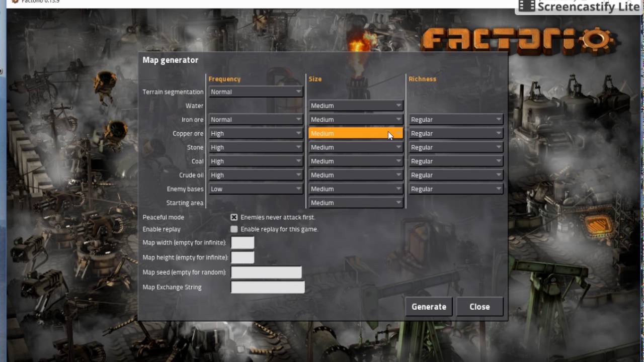
Task: Click the Map width input field
Action: pos(243,243)
